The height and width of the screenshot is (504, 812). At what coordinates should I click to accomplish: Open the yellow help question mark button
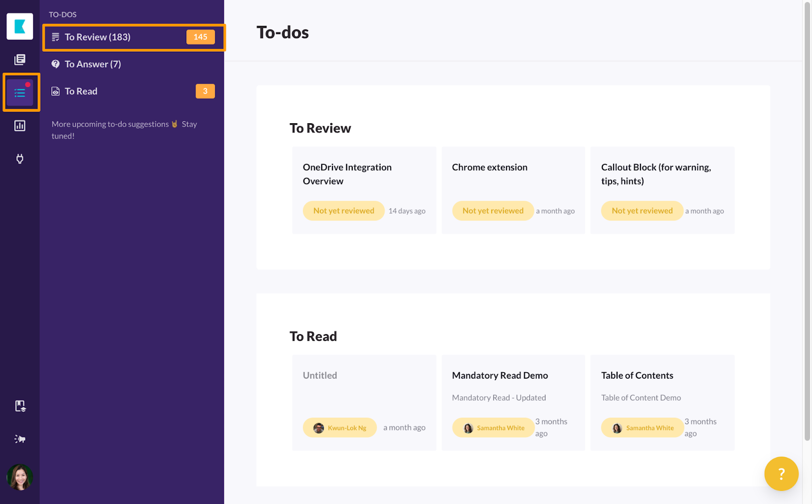pos(781,474)
